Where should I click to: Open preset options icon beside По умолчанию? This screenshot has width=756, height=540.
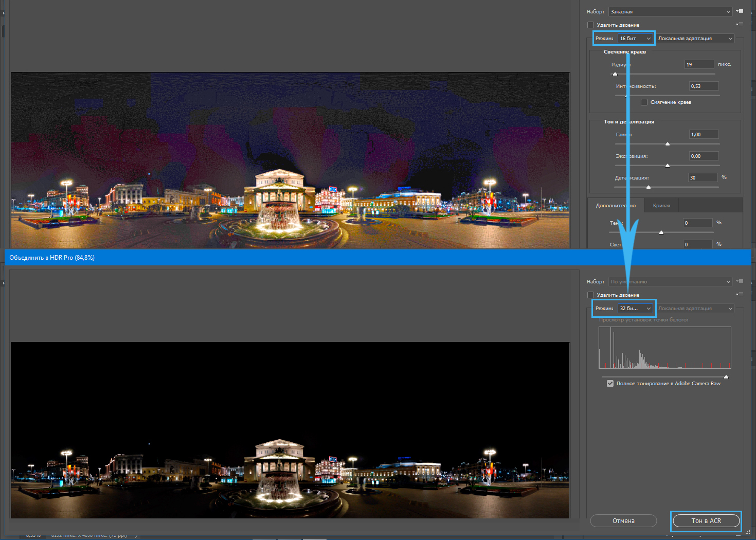pyautogui.click(x=740, y=281)
